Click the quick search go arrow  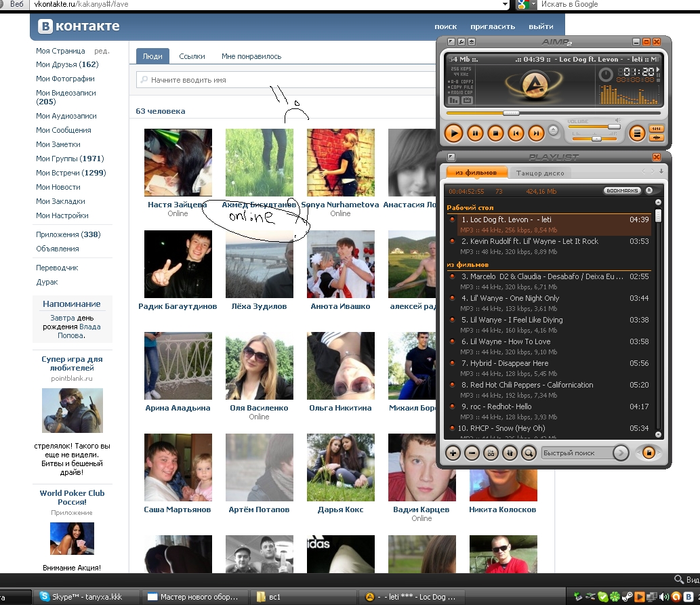[621, 453]
